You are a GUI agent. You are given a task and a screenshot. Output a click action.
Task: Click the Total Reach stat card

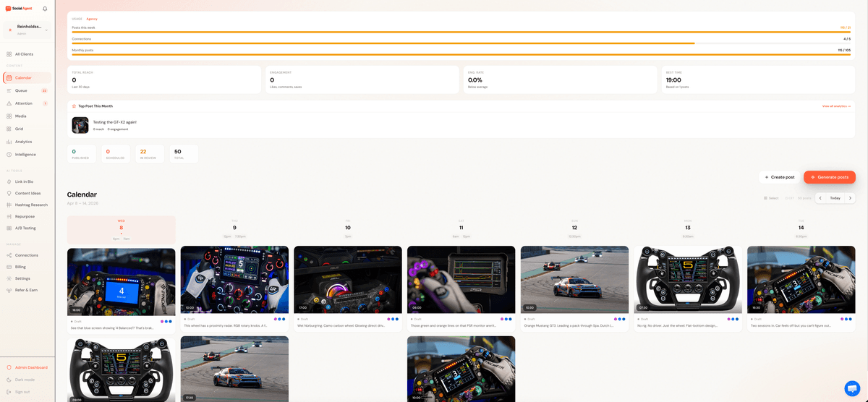click(x=163, y=80)
